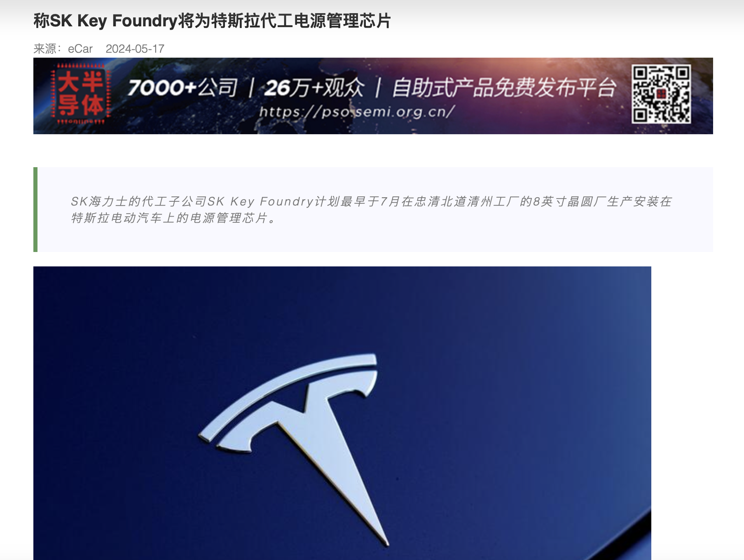744x560 pixels.
Task: Click the 自助式产品免费发布平台 banner slogan
Action: tap(504, 88)
